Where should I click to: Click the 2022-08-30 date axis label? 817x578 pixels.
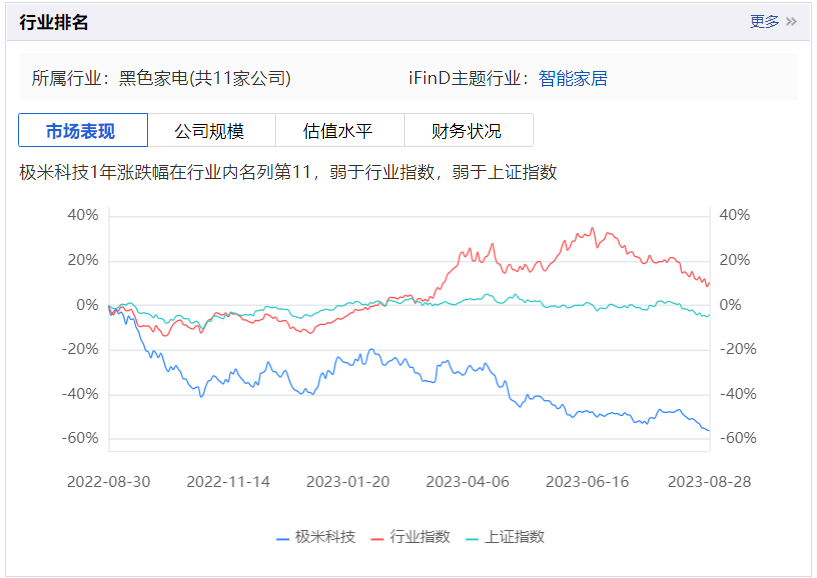click(109, 481)
